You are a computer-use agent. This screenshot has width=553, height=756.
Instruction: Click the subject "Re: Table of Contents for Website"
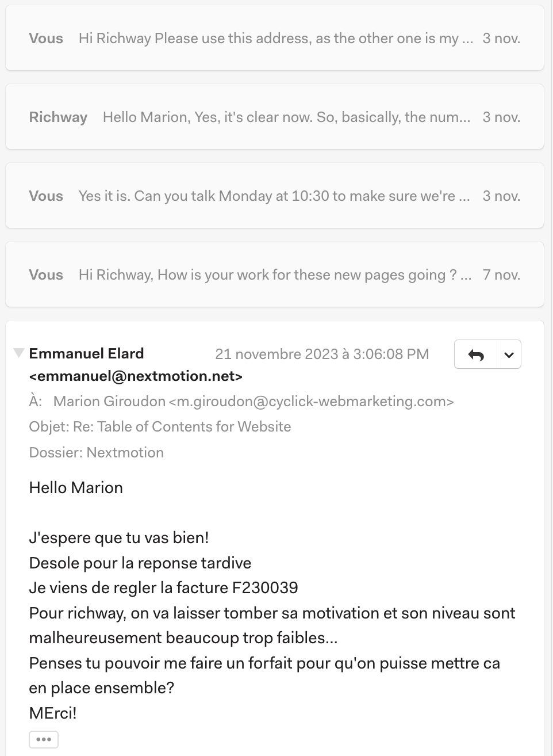[182, 427]
